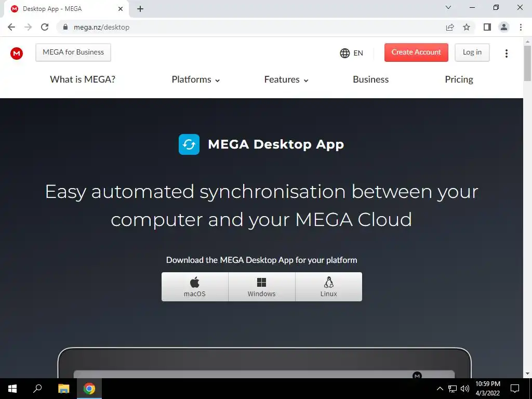Click the globe language icon
This screenshot has height=399, width=532.
coord(345,54)
